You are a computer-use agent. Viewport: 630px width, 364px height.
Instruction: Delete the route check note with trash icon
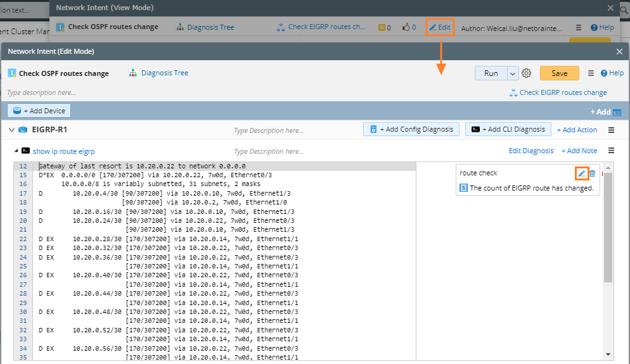tap(592, 173)
